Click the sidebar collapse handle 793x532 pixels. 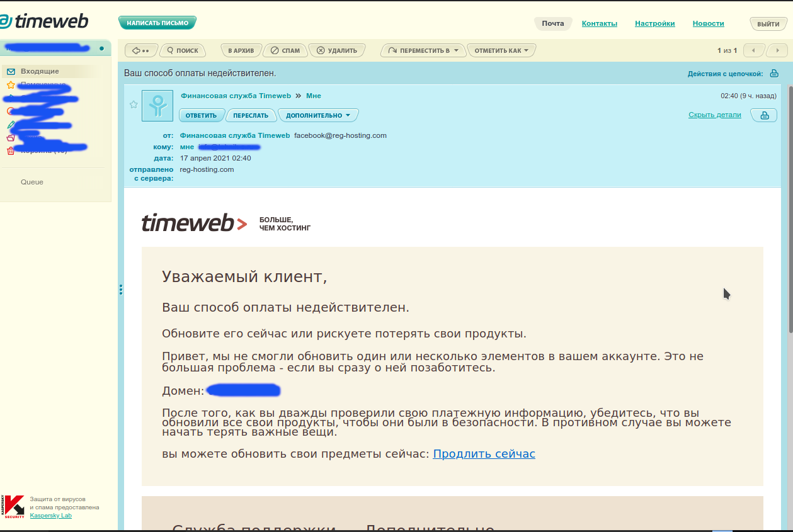120,290
